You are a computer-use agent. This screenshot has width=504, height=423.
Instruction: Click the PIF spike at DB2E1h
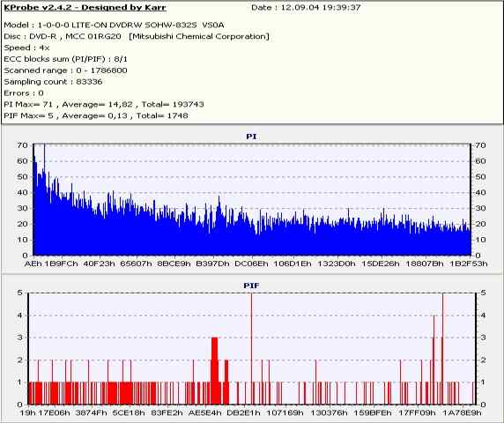[251, 347]
